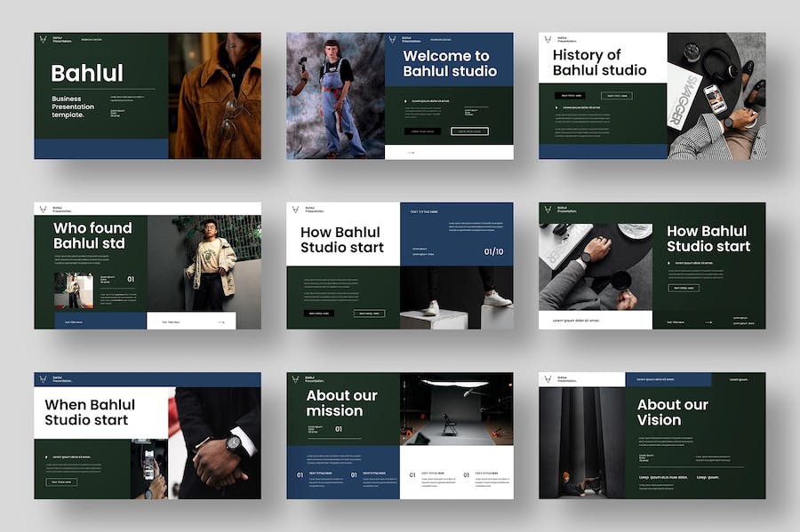Click the Welcome to Bahlul studio heading
The width and height of the screenshot is (800, 532).
449,63
